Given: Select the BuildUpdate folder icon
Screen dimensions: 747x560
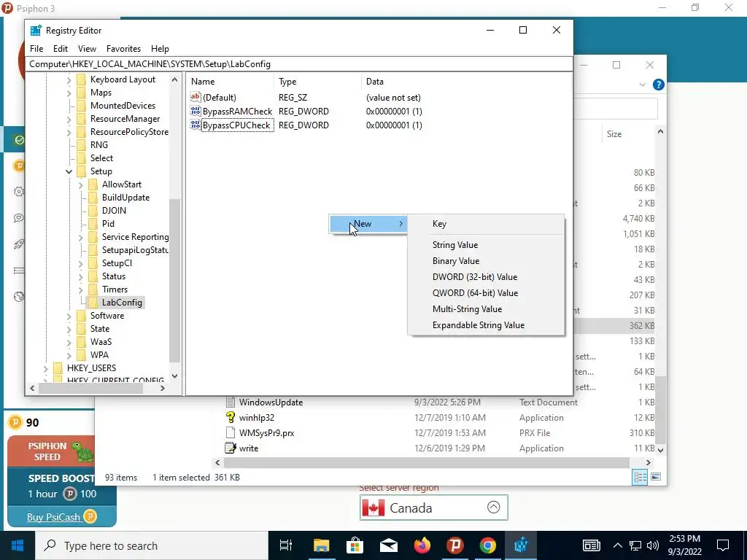Looking at the screenshot, I should pyautogui.click(x=93, y=198).
